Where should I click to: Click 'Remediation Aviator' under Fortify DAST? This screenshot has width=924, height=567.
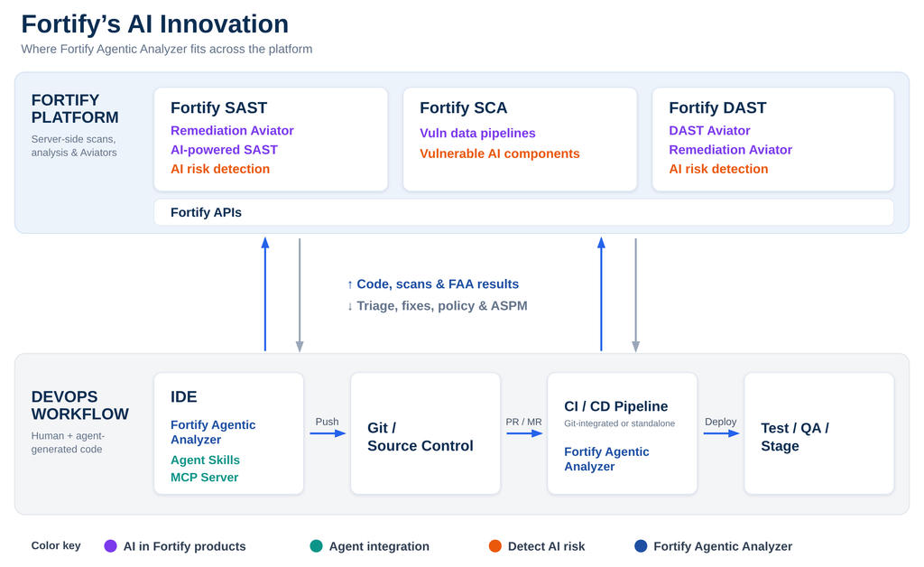coord(731,150)
